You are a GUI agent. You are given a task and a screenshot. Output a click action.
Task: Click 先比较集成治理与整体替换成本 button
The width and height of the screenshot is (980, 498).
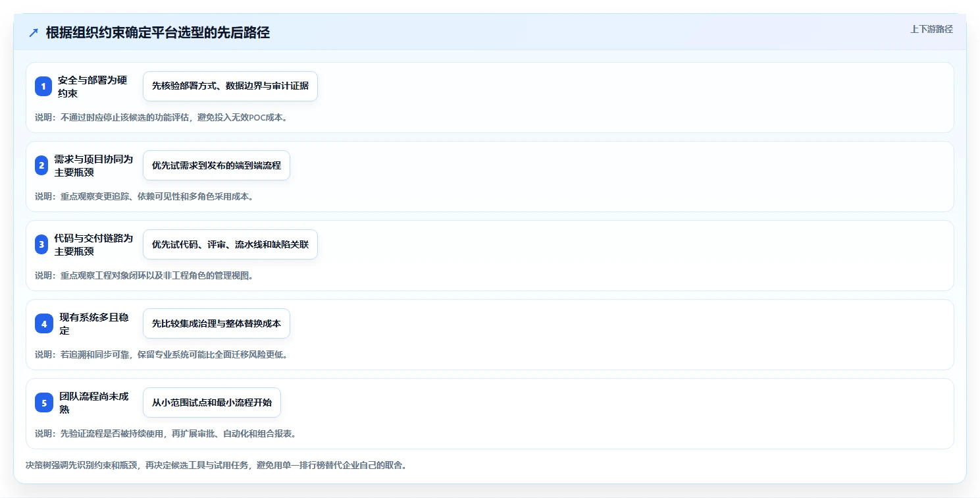tap(217, 323)
